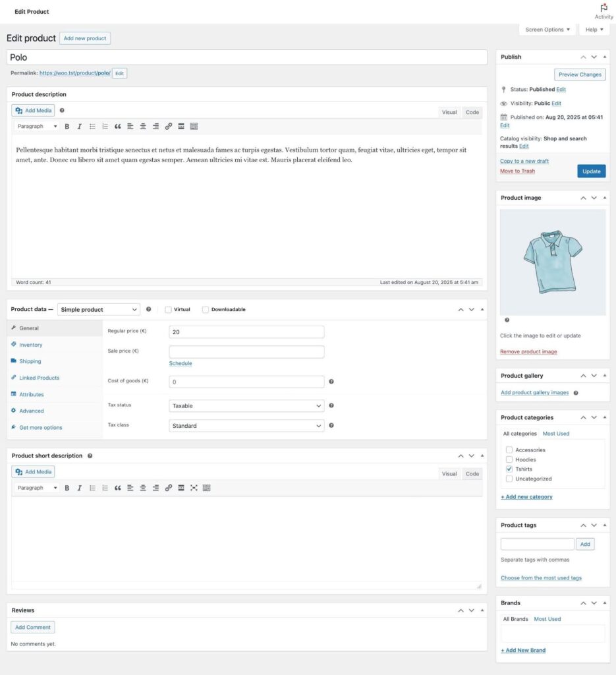This screenshot has width=616, height=675.
Task: Enable the Virtual checkbox
Action: tap(168, 310)
